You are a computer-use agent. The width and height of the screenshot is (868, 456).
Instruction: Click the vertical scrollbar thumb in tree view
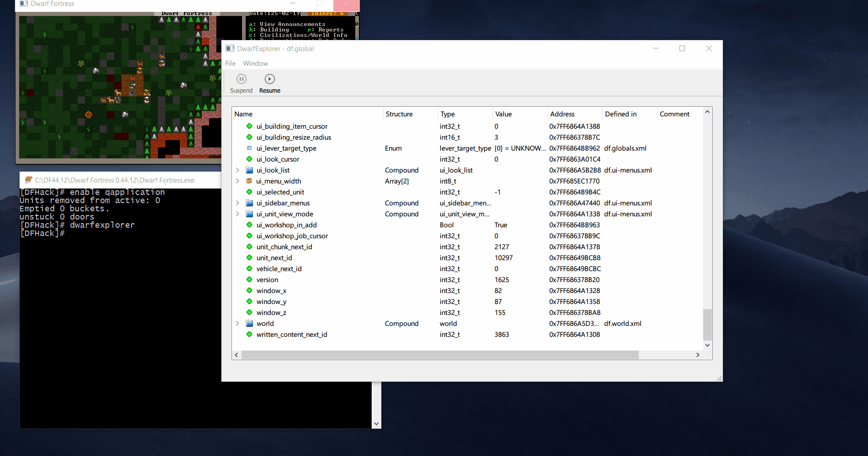point(707,325)
